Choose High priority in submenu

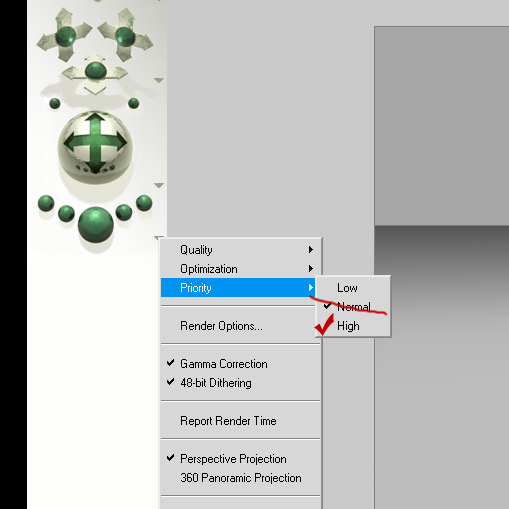pos(353,326)
